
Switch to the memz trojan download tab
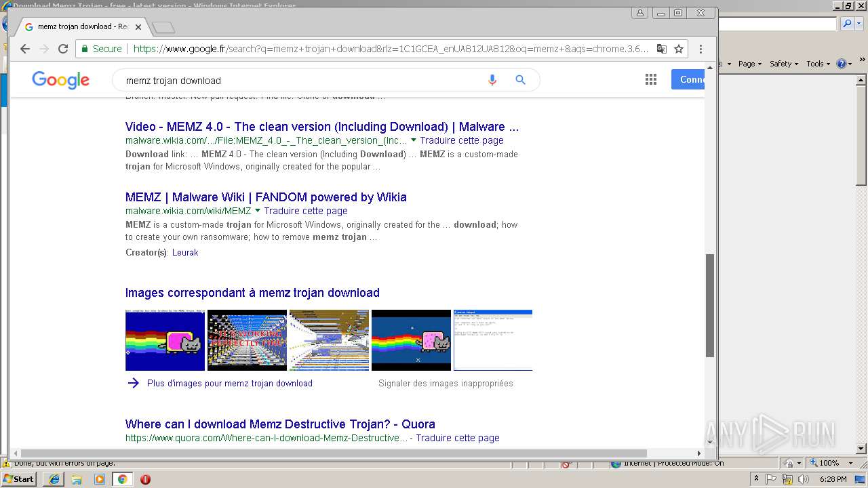click(81, 27)
